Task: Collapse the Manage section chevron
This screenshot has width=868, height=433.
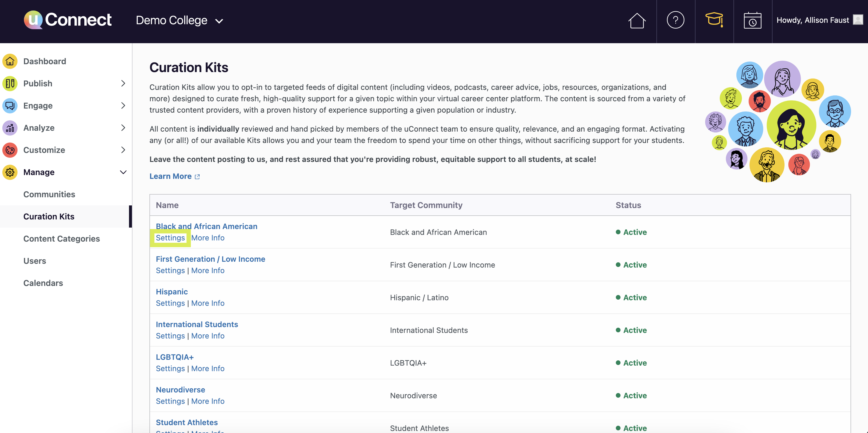Action: point(123,172)
